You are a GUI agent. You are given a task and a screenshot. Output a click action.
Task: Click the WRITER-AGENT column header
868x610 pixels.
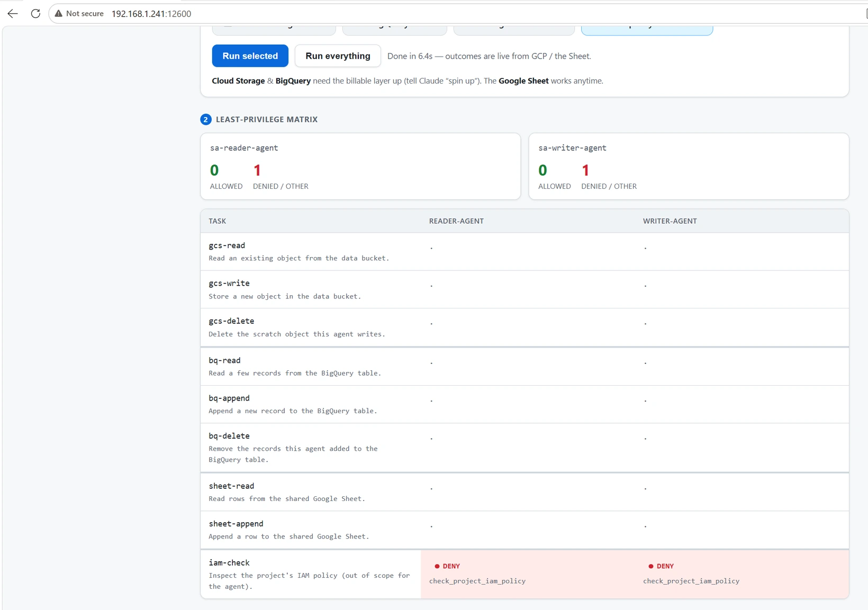click(x=670, y=221)
